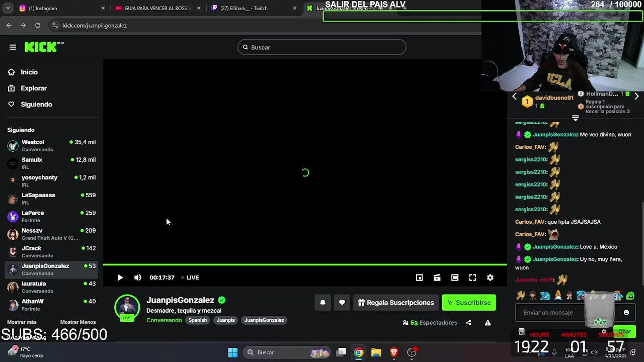This screenshot has height=362, width=644.
Task: Turn on notifications bell for JuanpisGonzalez
Action: (x=323, y=303)
